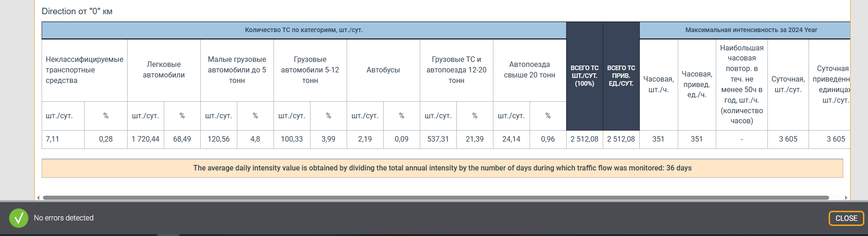The height and width of the screenshot is (236, 868).
Task: Click the right arrow of horizontal scrollbar
Action: (x=846, y=198)
